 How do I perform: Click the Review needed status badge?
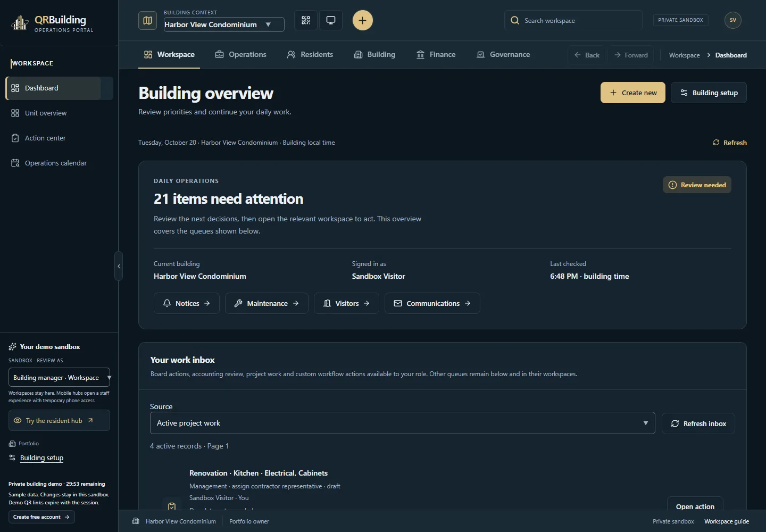tap(697, 185)
